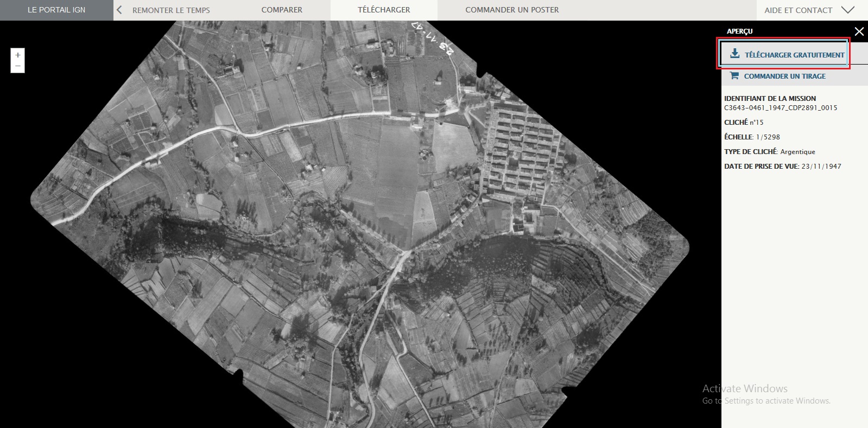This screenshot has width=868, height=428.
Task: Close the APERÇU panel
Action: 859,31
